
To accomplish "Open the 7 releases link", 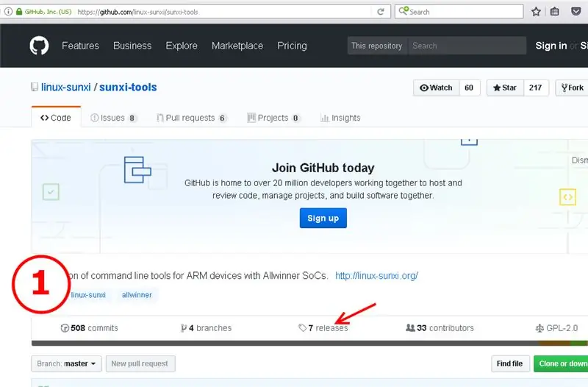I will (323, 328).
